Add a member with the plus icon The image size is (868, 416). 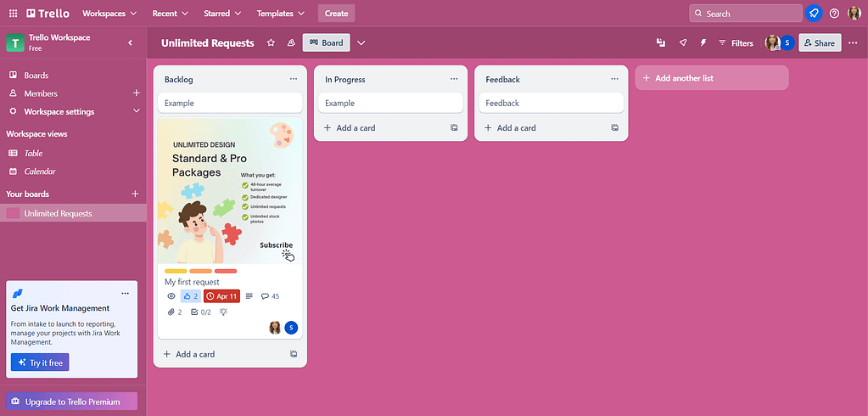136,93
